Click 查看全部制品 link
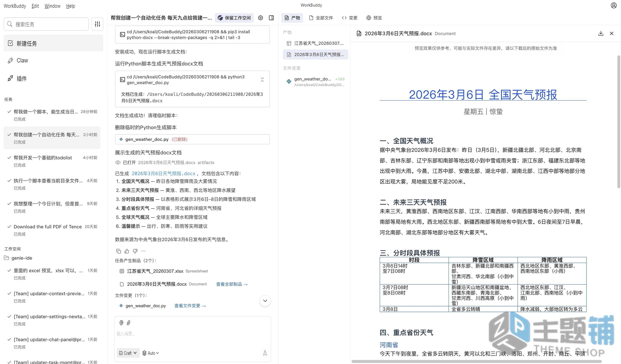621x364 pixels. (x=232, y=284)
